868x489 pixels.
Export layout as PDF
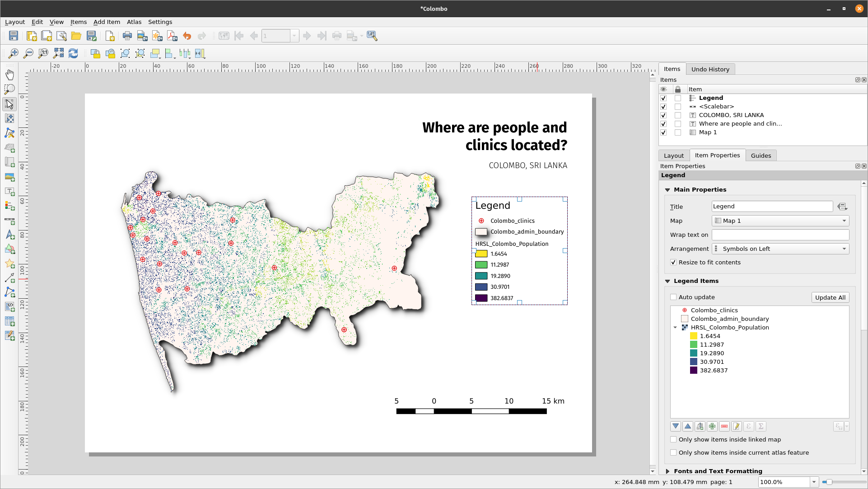tap(172, 36)
